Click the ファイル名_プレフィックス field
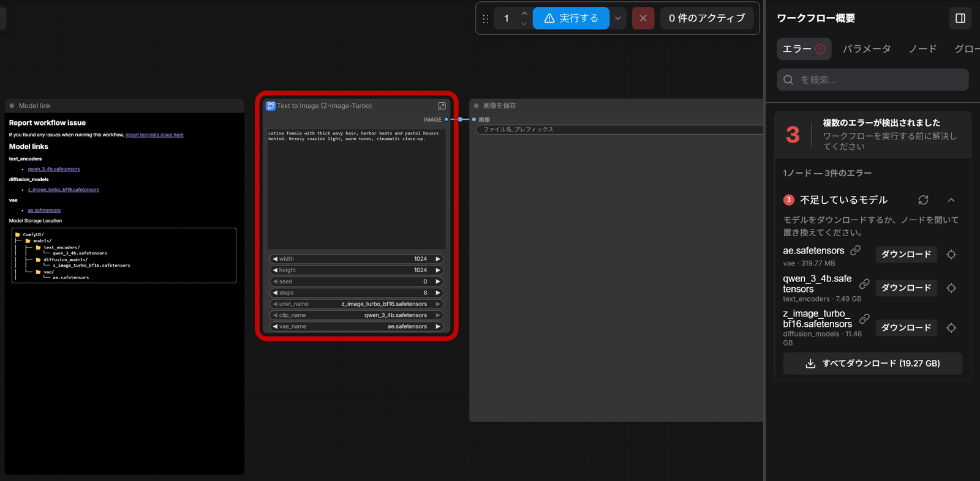 pyautogui.click(x=620, y=130)
